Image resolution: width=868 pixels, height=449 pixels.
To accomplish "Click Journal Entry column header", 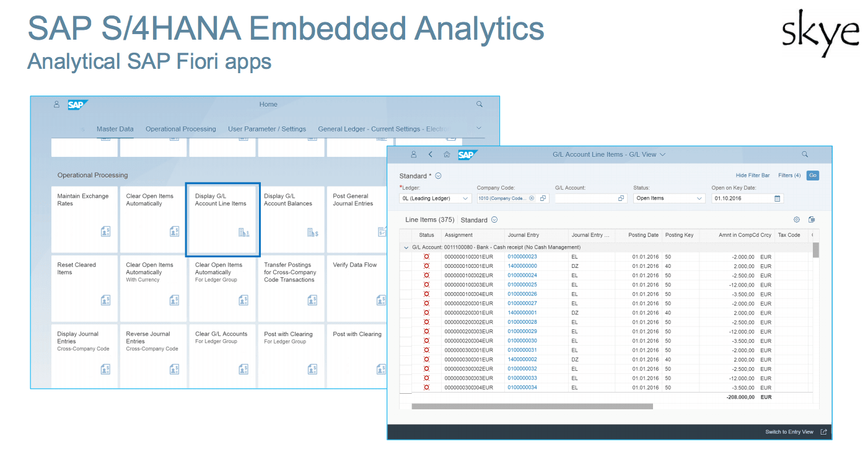I will click(x=536, y=235).
